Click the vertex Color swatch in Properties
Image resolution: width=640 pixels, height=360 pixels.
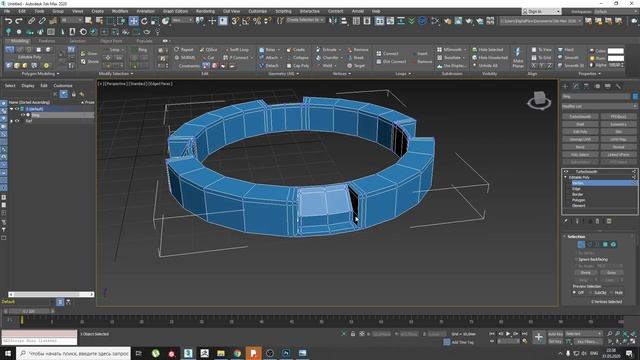click(x=616, y=51)
